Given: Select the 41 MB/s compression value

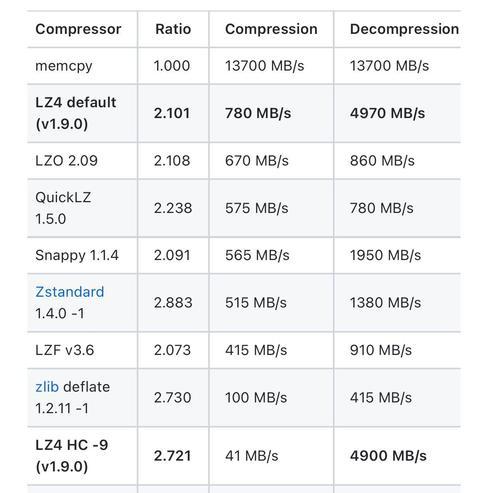Looking at the screenshot, I should click(252, 456).
